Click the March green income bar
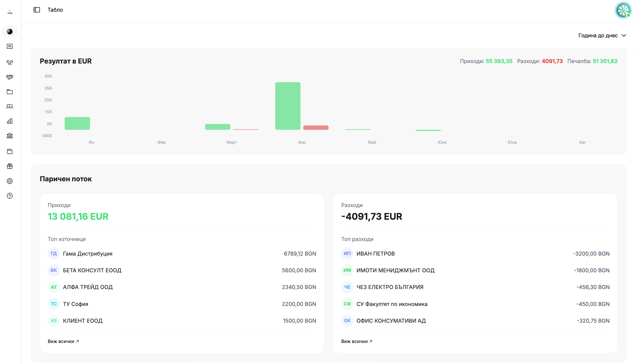636x364 pixels. pyautogui.click(x=217, y=127)
